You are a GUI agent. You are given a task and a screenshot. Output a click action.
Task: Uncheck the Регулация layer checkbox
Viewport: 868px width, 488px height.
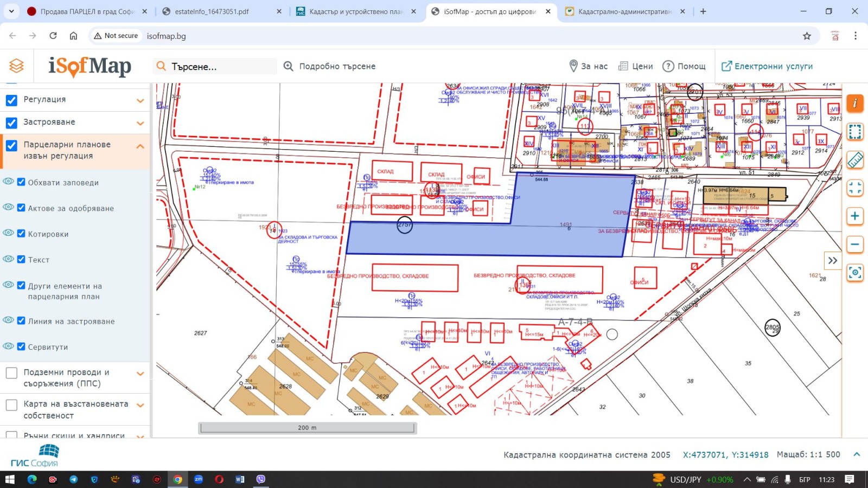(11, 100)
